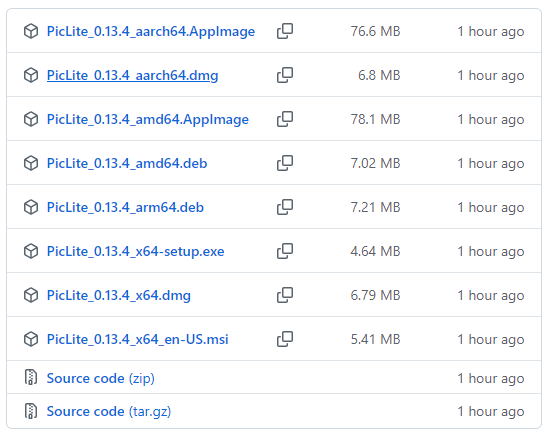This screenshot has width=549, height=437.
Task: Download PicLite_0.13.4_x64-setup.exe installer
Action: pyautogui.click(x=135, y=251)
